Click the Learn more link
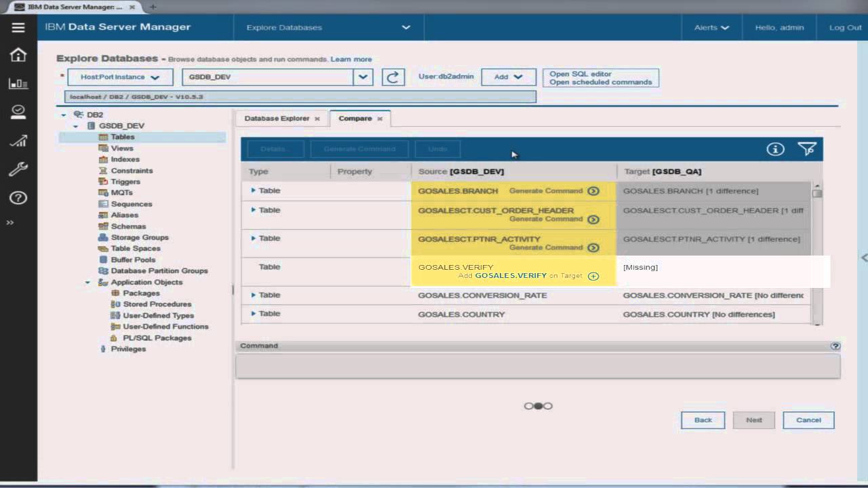The height and width of the screenshot is (488, 868). pos(351,60)
